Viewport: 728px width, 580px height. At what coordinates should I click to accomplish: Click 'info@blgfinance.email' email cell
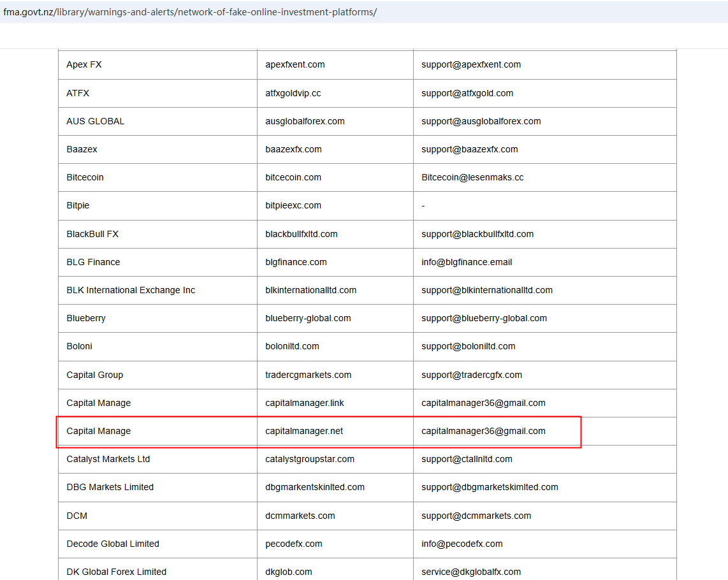[544, 263]
